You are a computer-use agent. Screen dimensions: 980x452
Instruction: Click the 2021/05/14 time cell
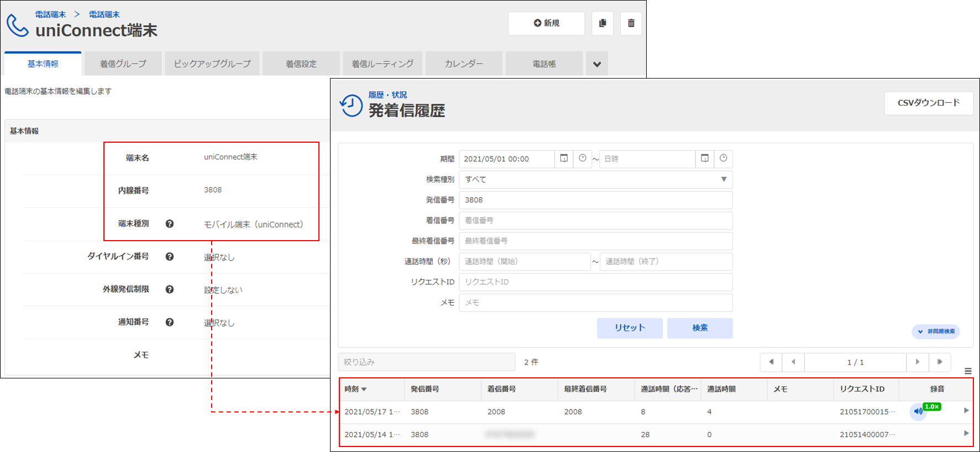tap(372, 434)
